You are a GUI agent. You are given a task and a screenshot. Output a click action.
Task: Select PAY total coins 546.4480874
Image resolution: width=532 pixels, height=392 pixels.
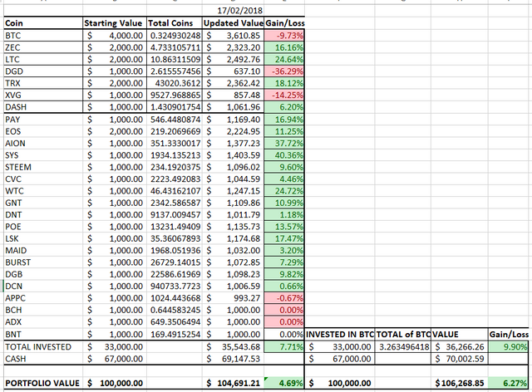pyautogui.click(x=175, y=120)
